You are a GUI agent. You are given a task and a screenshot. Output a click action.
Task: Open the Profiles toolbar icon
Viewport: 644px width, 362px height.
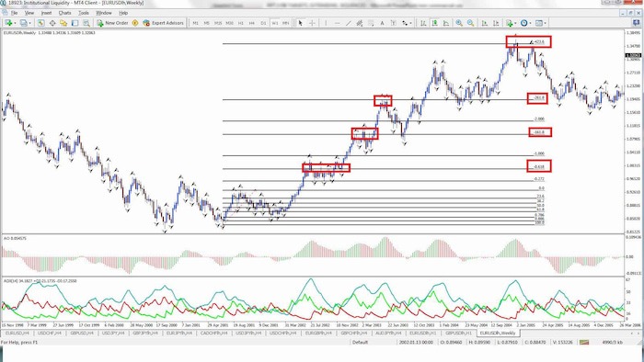pyautogui.click(x=23, y=23)
